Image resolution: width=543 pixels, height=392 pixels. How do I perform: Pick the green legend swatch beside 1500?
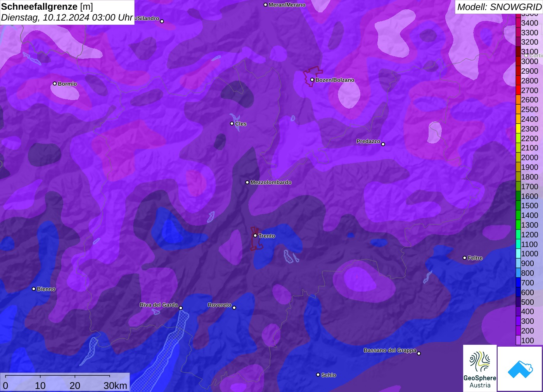click(x=518, y=205)
